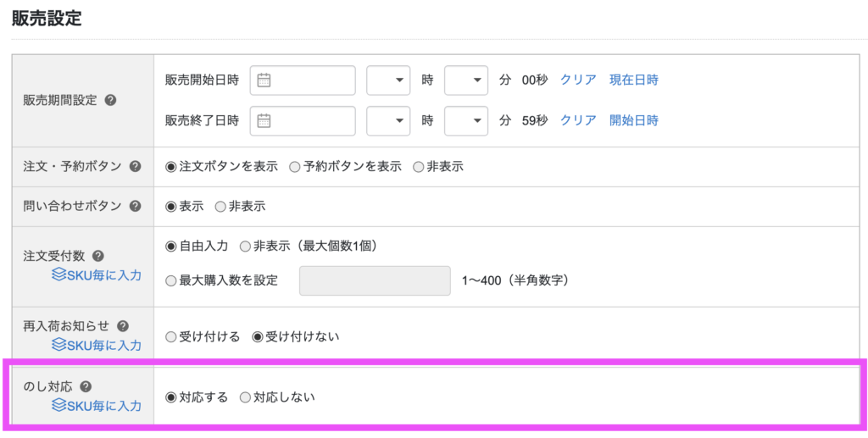
Task: Open hour dropdown for 販売終了日時
Action: 388,120
